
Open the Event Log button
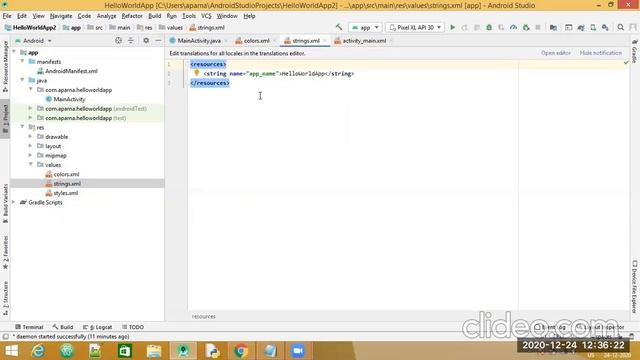(550, 327)
